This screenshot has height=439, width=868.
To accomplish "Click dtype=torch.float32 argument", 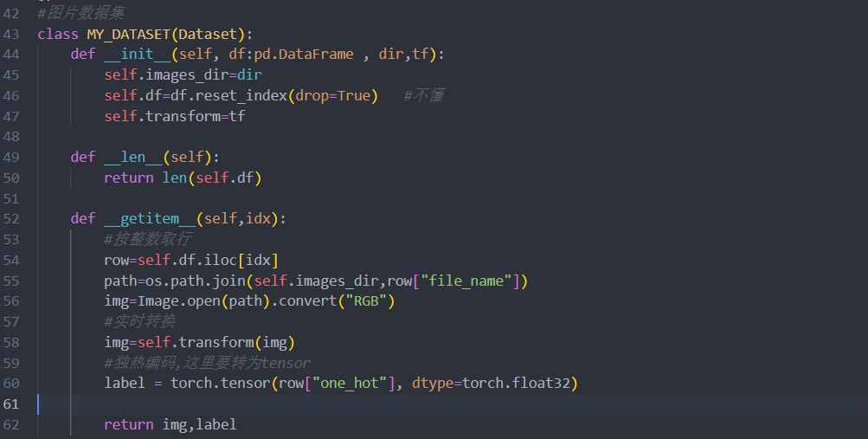I will click(491, 383).
